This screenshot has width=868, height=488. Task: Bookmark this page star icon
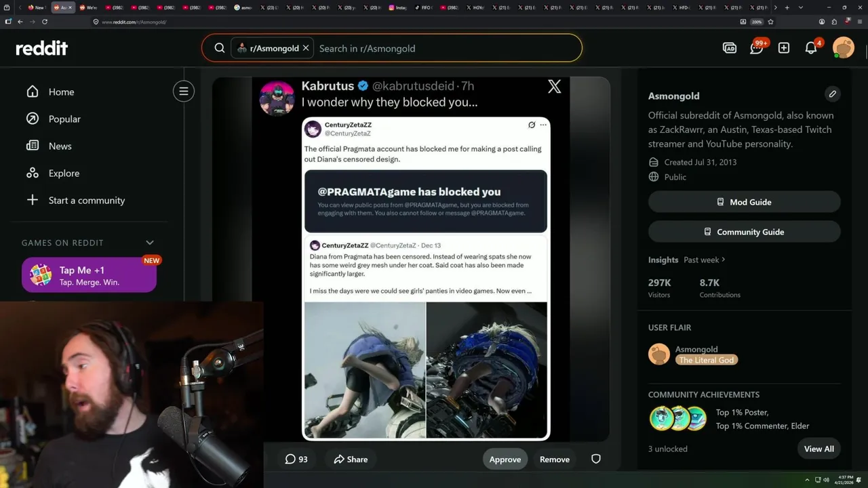pos(771,22)
